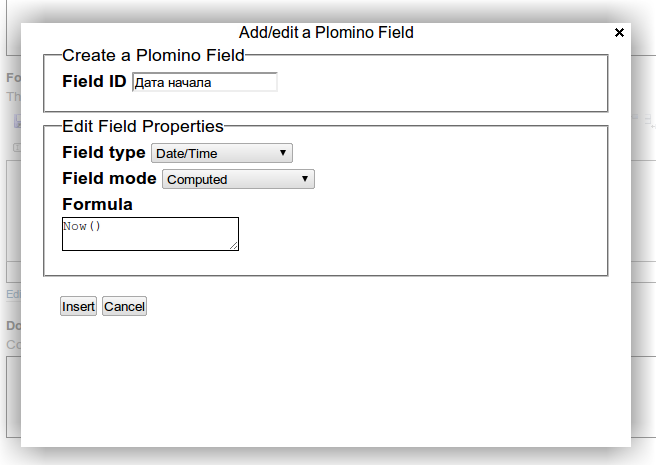Click the partly hidden Edi link at left
The height and width of the screenshot is (465, 656).
13,294
